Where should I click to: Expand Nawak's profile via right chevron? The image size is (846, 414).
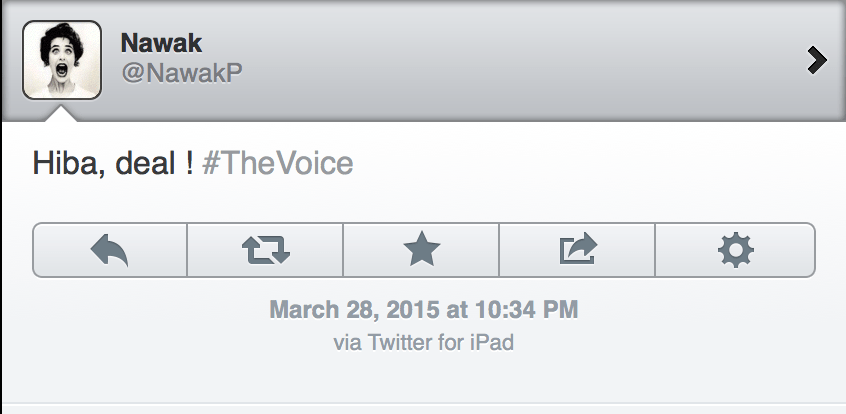pyautogui.click(x=817, y=61)
